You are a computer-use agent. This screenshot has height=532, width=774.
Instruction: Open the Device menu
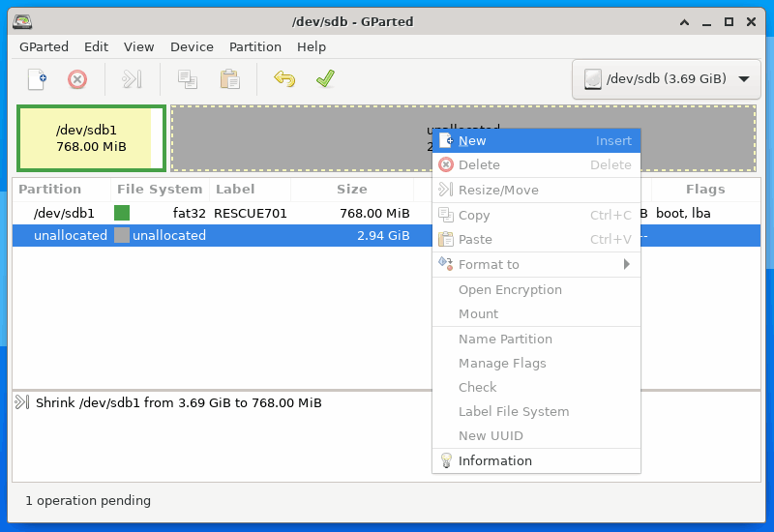[192, 46]
